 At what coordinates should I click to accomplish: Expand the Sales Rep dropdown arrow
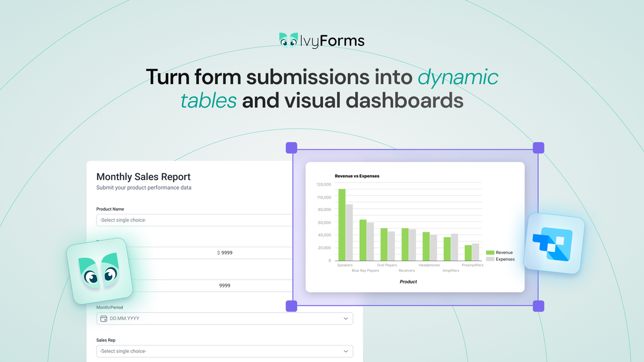tap(346, 351)
